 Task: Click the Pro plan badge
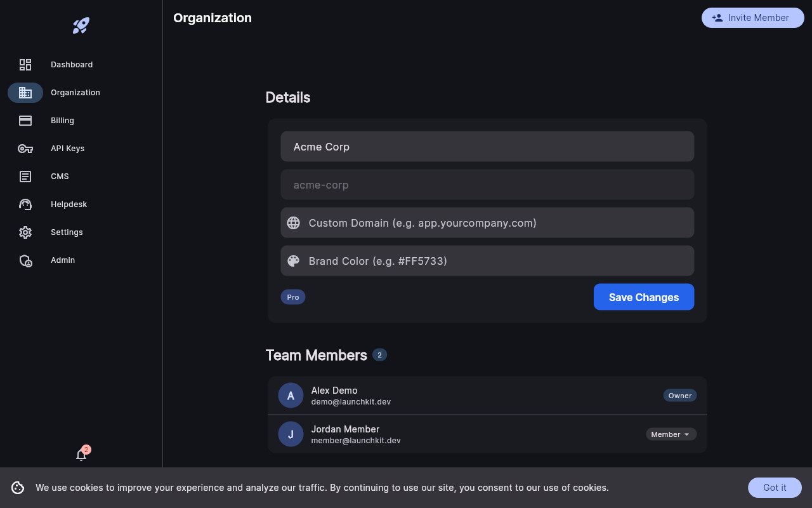(293, 297)
